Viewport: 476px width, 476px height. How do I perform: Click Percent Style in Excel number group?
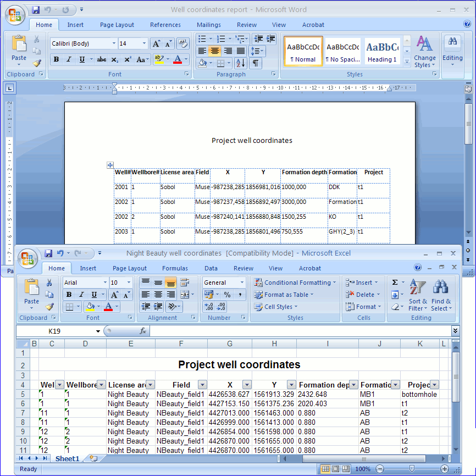[x=227, y=295]
